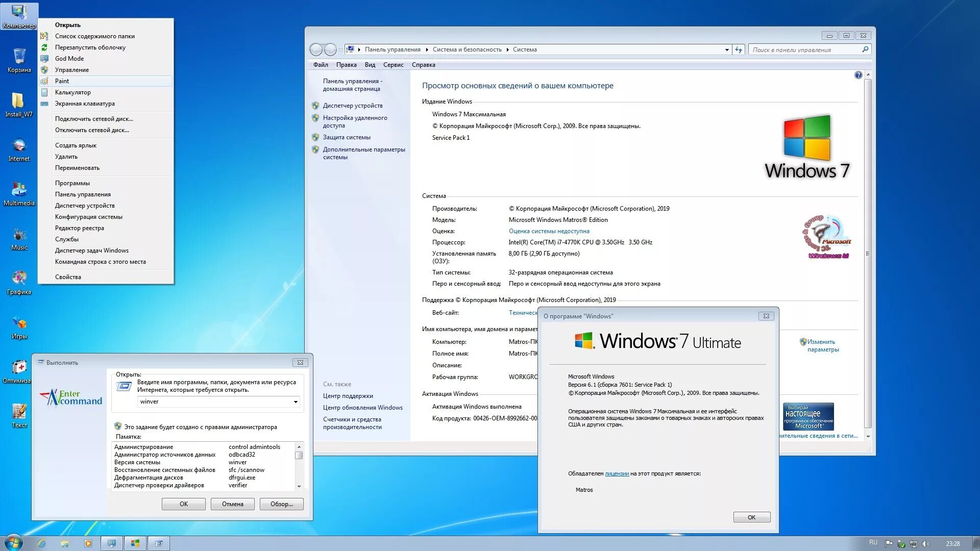Image resolution: width=980 pixels, height=551 pixels.
Task: Click the volume speaker tray icon
Action: pos(926,543)
